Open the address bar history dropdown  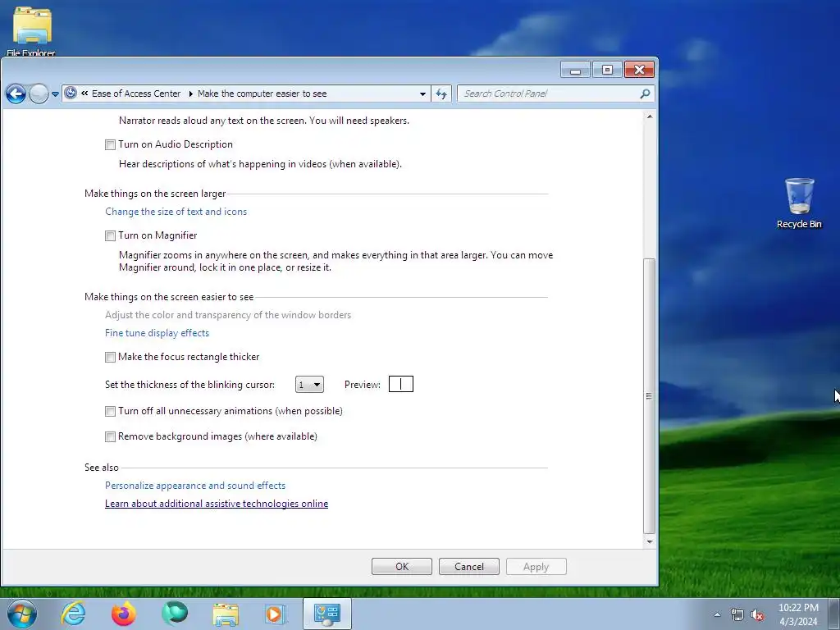click(x=422, y=94)
